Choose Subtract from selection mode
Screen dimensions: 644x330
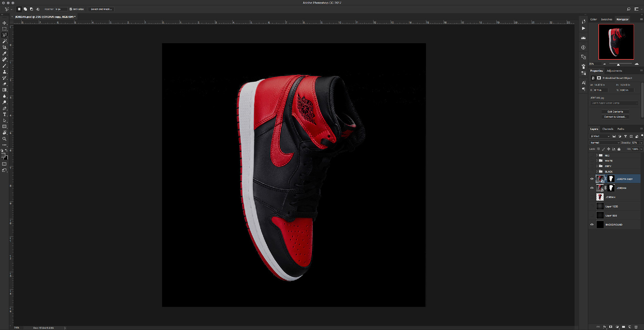pos(31,9)
